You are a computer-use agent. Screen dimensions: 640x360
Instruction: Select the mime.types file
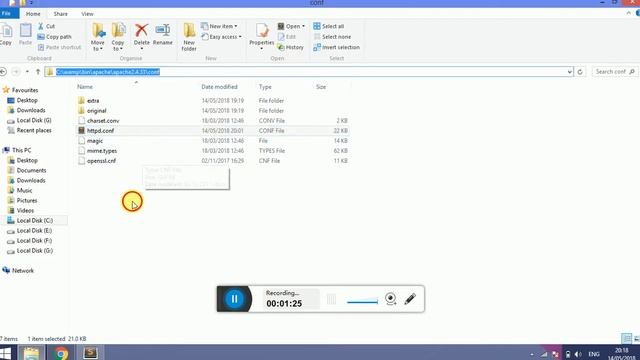click(102, 151)
